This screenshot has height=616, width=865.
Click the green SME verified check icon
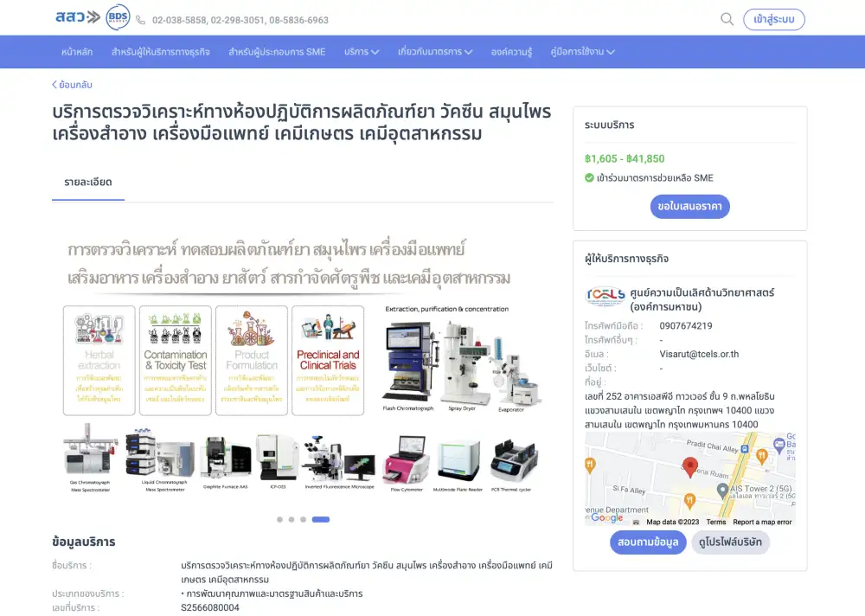589,177
